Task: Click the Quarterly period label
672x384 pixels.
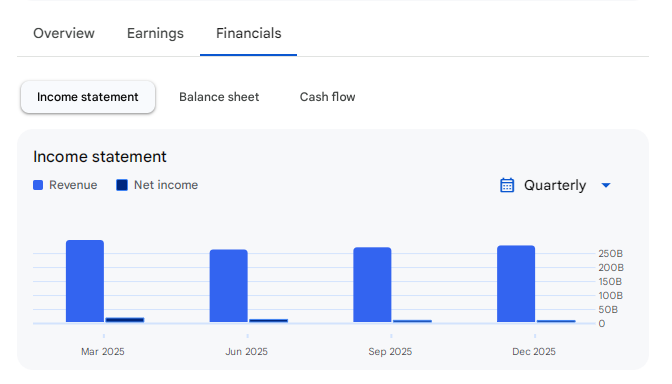Action: coord(555,185)
